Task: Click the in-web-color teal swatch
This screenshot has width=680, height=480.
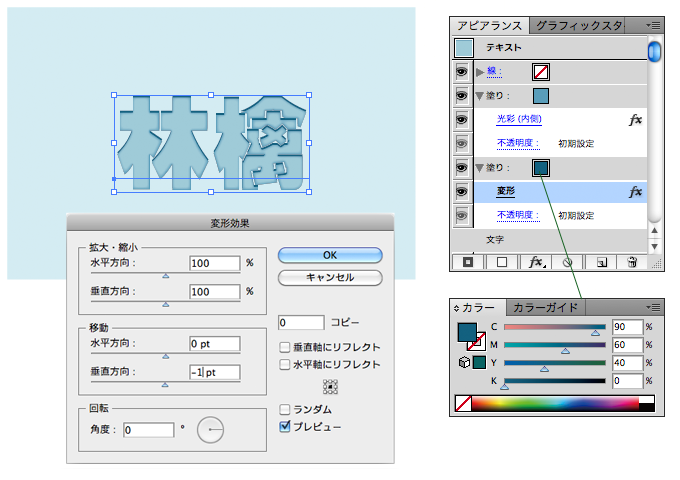Action: [x=479, y=362]
